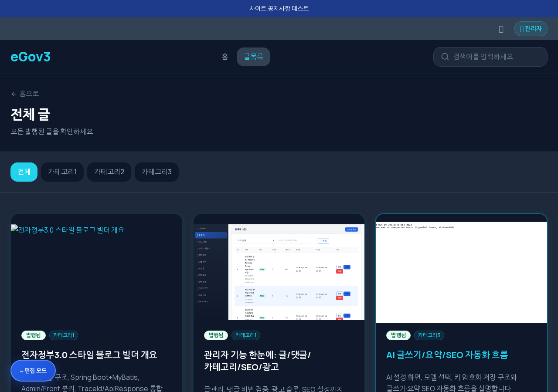Image resolution: width=558 pixels, height=392 pixels.
Task: Open the admin list screenshot thumbnail
Action: tap(279, 272)
